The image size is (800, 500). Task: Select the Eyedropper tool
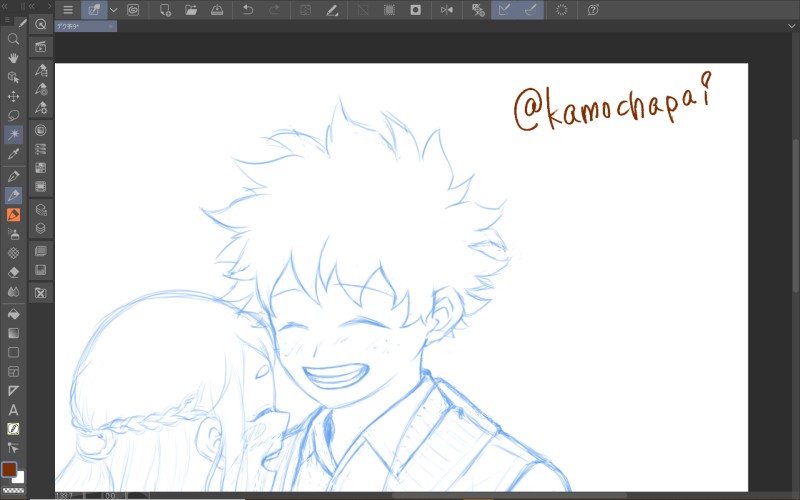tap(13, 154)
